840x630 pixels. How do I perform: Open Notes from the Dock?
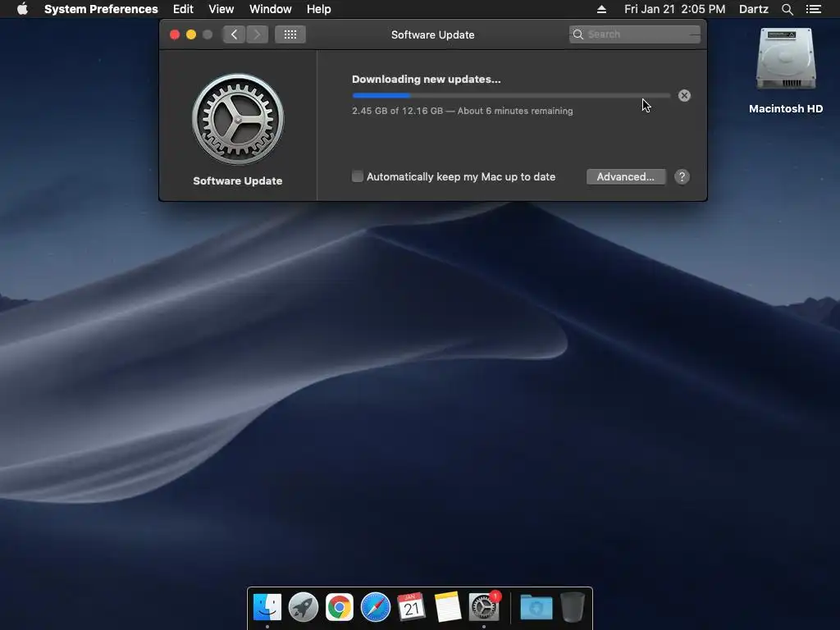pos(448,607)
